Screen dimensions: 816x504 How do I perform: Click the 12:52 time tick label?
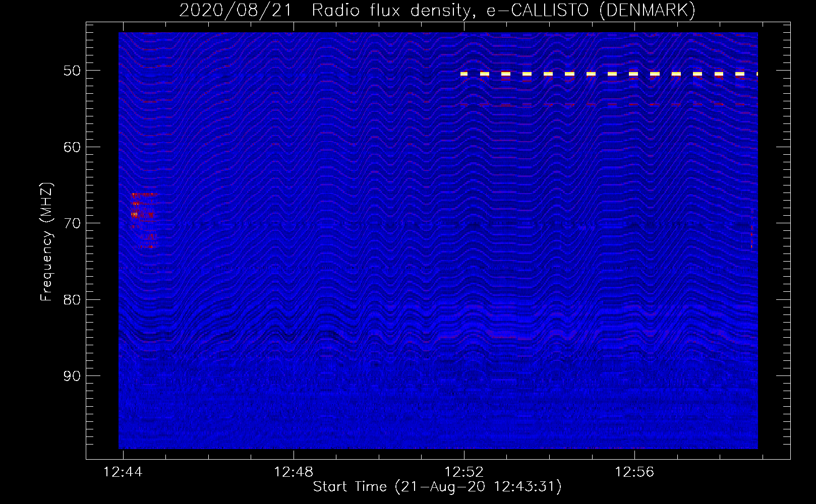[464, 472]
